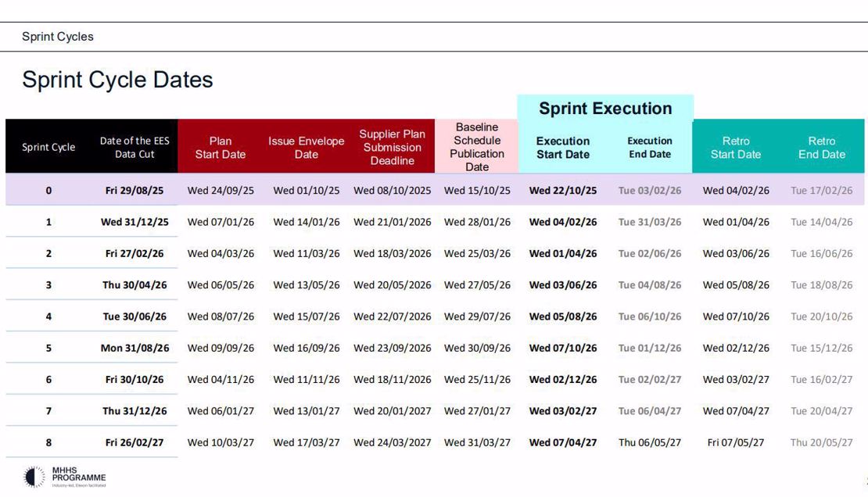This screenshot has height=497, width=868.
Task: Select execution start Wed 04/02/26 cell
Action: (x=563, y=222)
